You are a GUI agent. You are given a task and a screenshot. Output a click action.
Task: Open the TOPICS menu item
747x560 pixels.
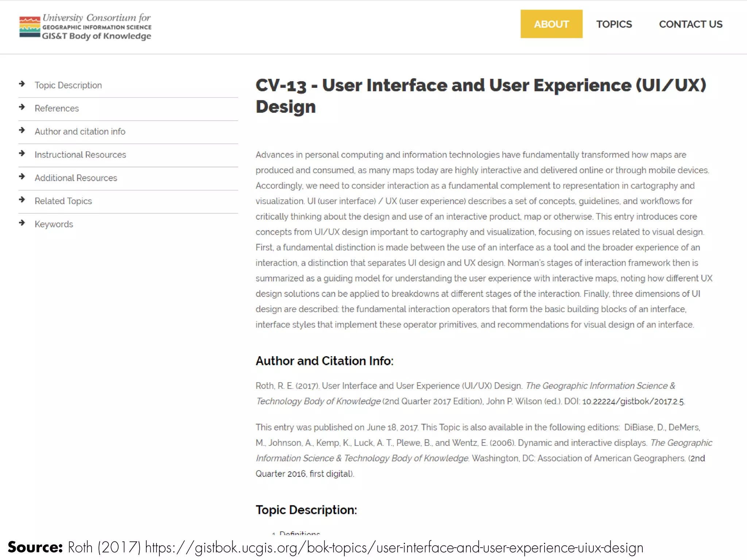point(614,24)
